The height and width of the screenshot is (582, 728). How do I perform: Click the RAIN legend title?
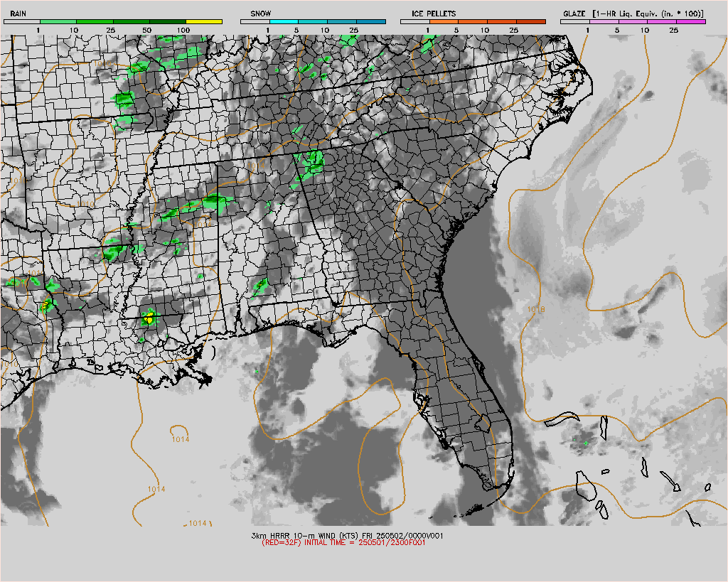(18, 14)
